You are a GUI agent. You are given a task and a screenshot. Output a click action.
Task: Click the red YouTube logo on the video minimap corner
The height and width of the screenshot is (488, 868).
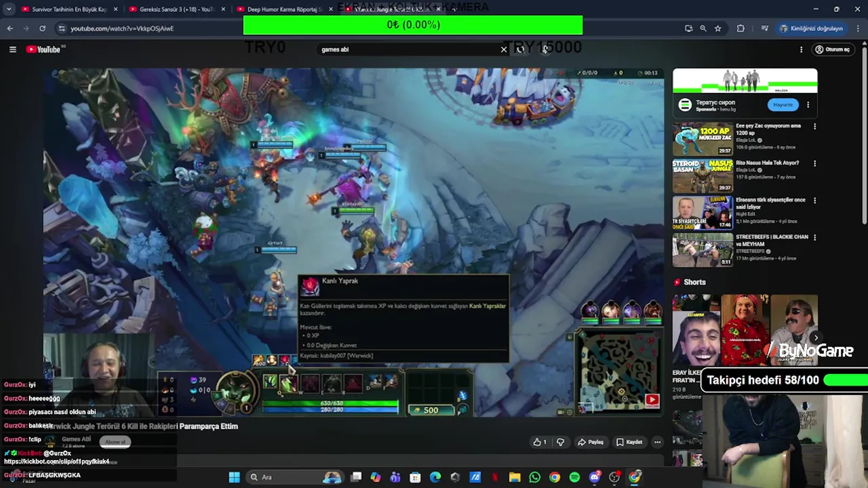[x=652, y=401]
